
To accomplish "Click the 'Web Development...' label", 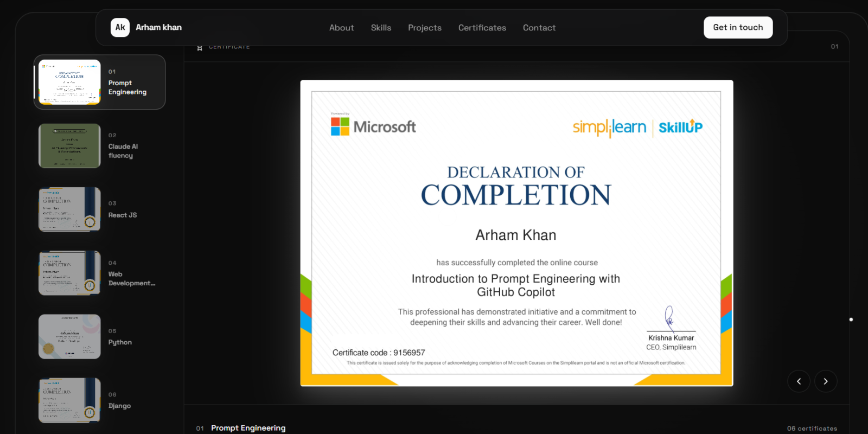I will (132, 279).
